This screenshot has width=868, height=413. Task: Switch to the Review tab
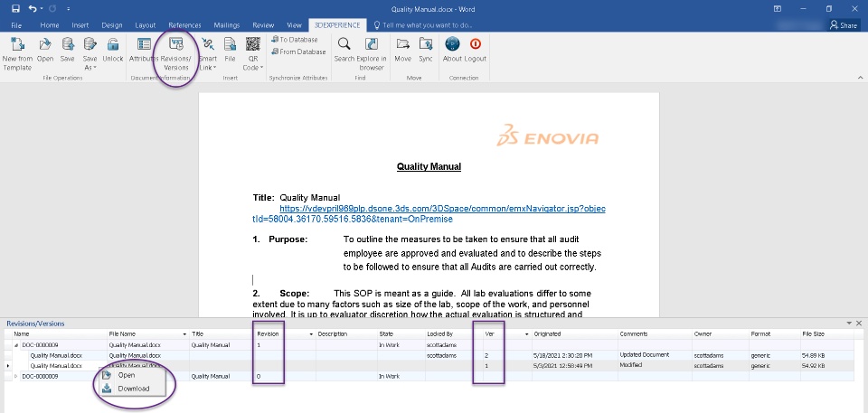263,25
